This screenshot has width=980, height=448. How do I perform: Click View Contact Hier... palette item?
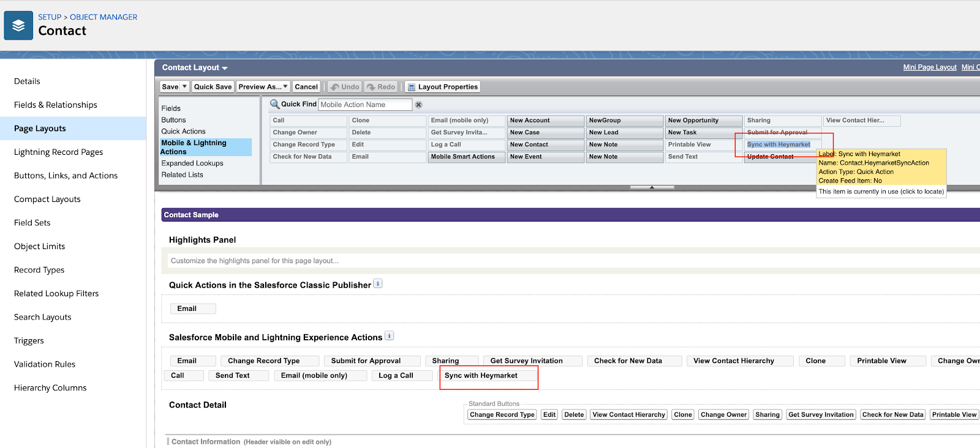click(x=862, y=121)
